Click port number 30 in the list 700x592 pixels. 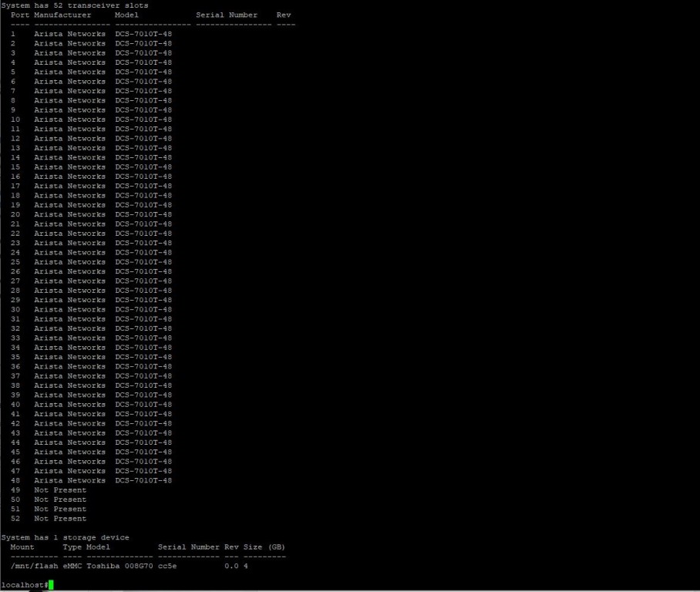(x=15, y=309)
